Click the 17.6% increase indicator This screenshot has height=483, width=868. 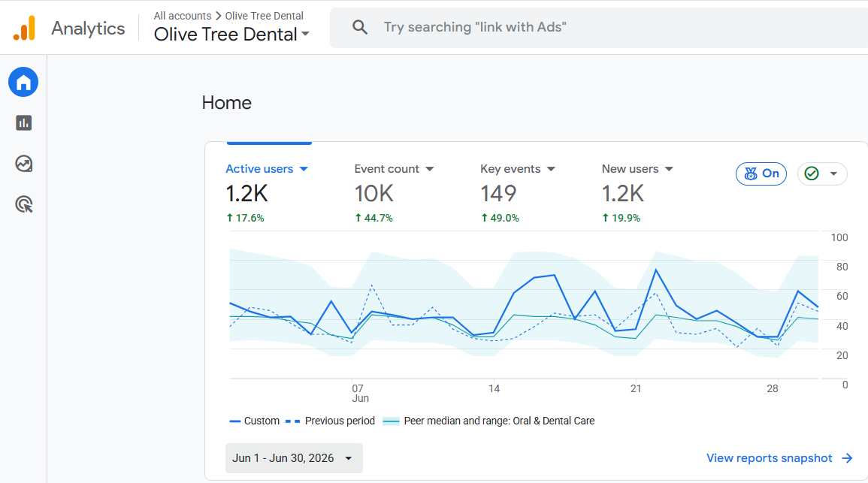coord(245,218)
